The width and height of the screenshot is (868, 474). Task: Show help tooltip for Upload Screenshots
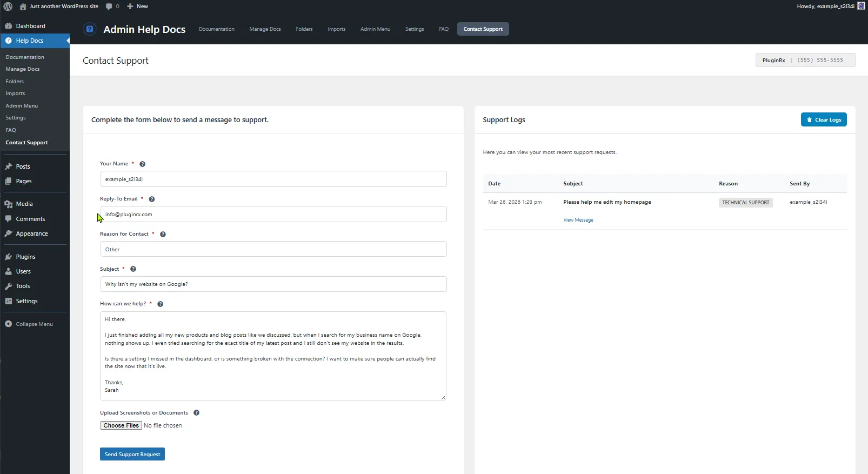[x=196, y=413]
